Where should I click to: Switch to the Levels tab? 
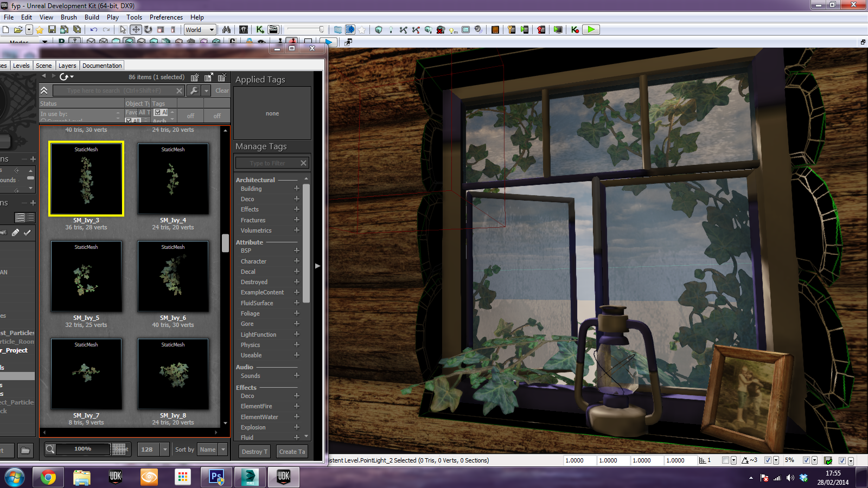pos(21,66)
